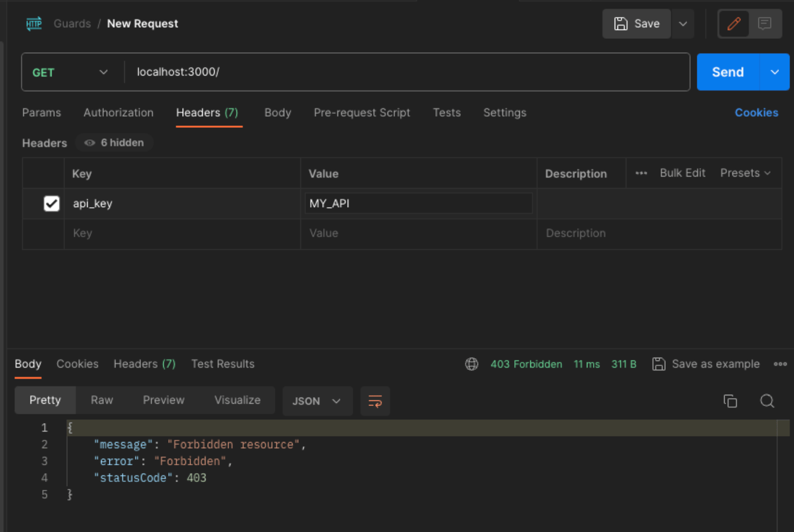
Task: Switch to Preview view
Action: tap(164, 400)
